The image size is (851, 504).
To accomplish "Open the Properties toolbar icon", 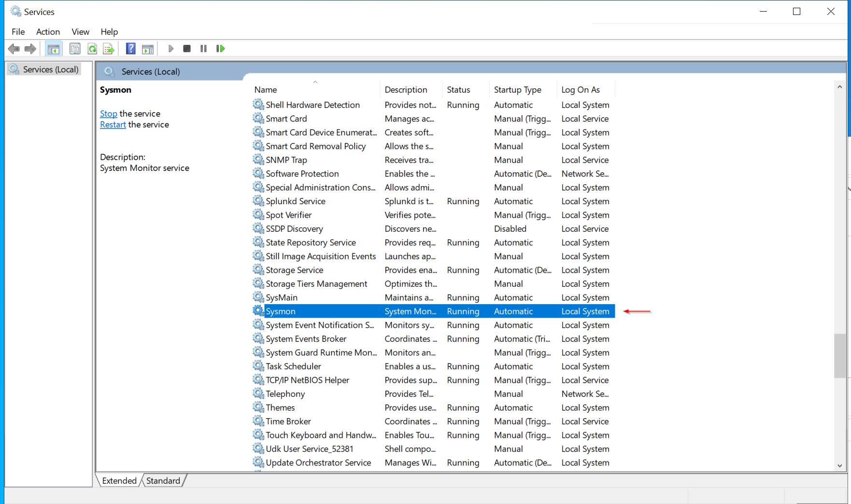I will [x=75, y=49].
